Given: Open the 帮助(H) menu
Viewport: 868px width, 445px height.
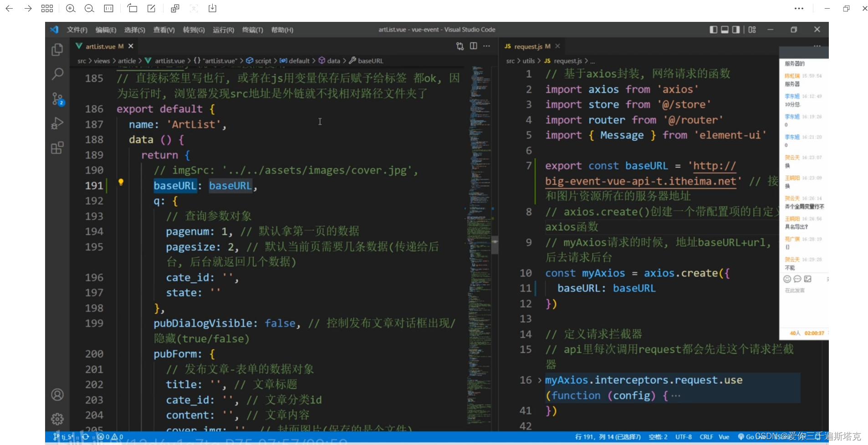Looking at the screenshot, I should [x=282, y=30].
